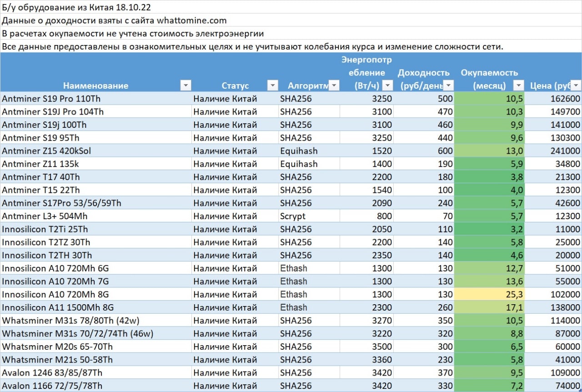Select the 'Antminer L3+ 504Mh' cell
Screen dimensions: 582x392
95,216
